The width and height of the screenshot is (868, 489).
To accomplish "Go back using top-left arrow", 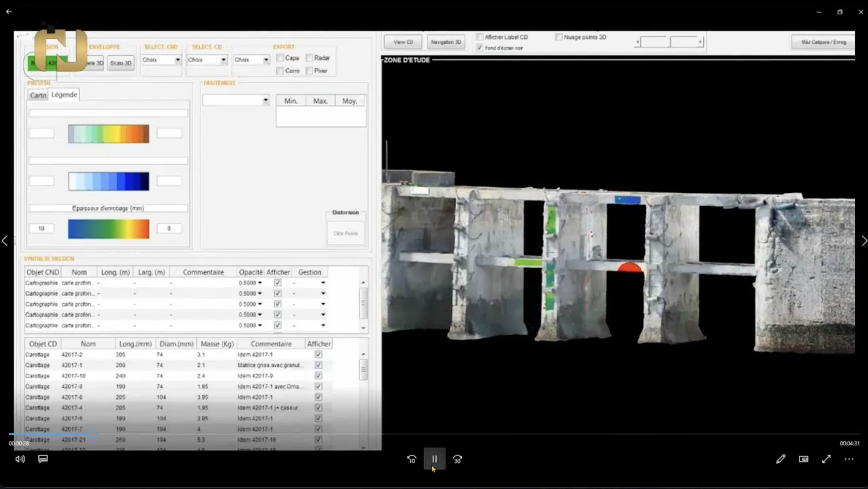I will point(9,12).
